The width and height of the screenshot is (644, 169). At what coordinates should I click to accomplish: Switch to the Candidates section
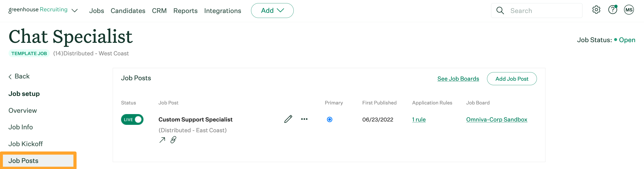click(128, 11)
